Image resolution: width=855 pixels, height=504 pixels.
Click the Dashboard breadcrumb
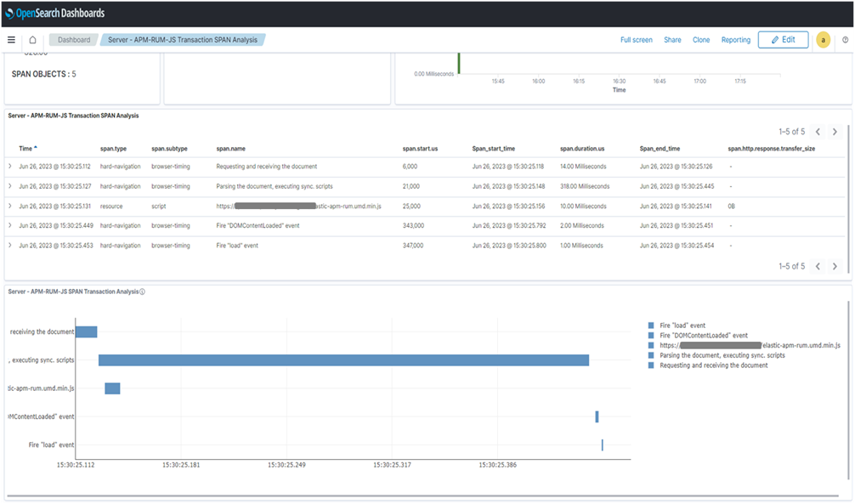coord(74,40)
